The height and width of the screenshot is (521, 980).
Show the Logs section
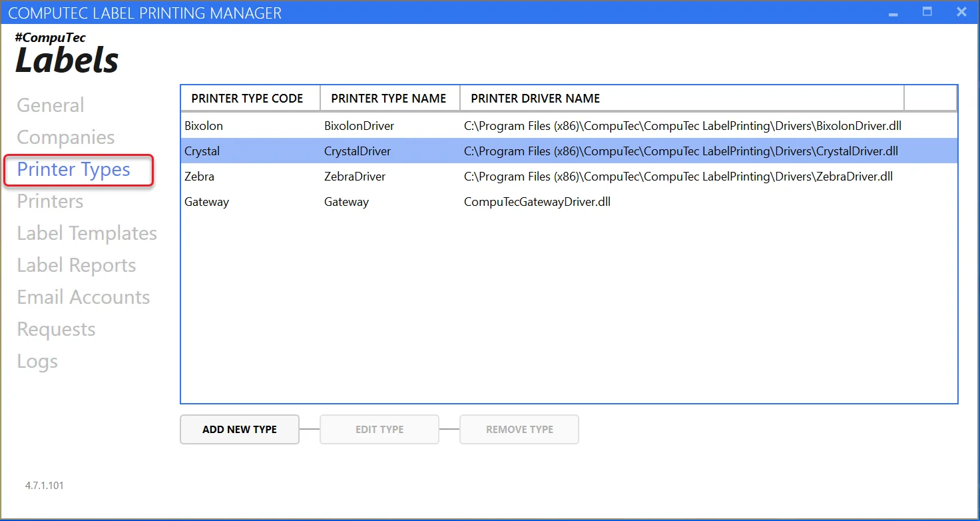coord(37,361)
